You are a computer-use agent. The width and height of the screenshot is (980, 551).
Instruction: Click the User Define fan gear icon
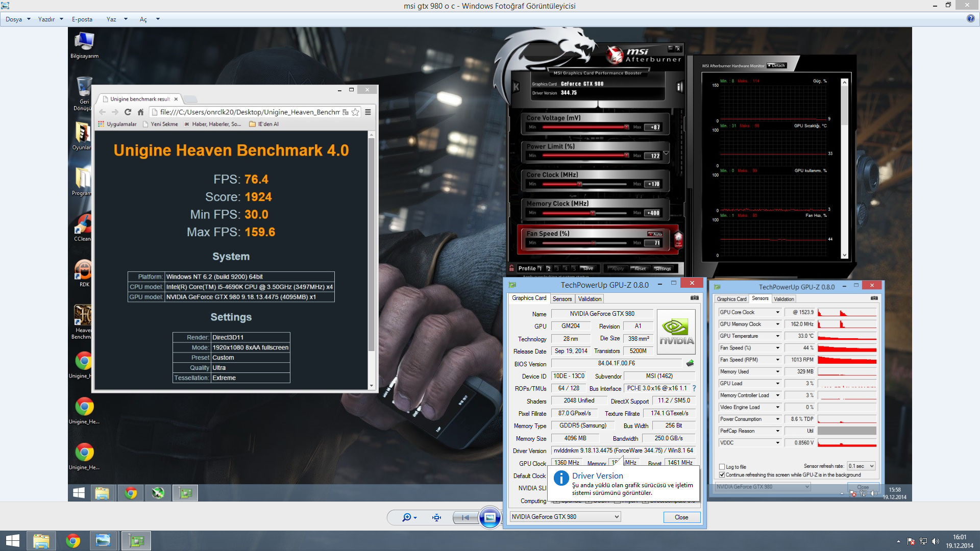tap(678, 239)
